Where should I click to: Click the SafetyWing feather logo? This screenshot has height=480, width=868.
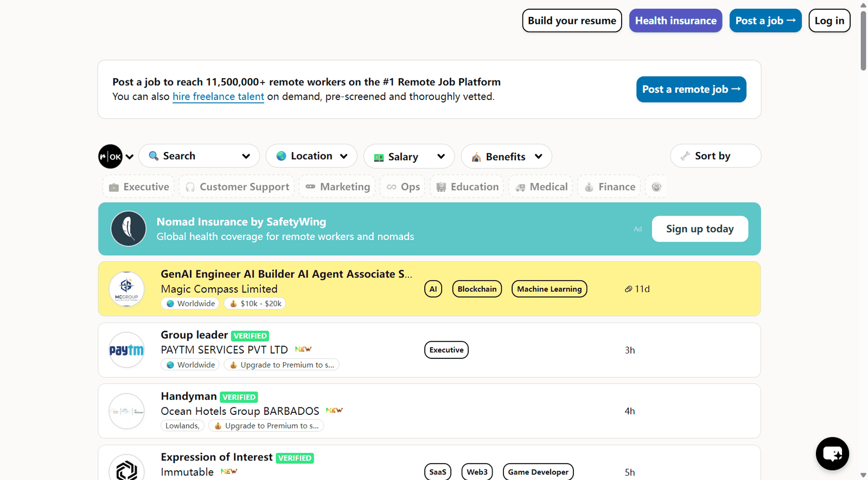pyautogui.click(x=129, y=229)
